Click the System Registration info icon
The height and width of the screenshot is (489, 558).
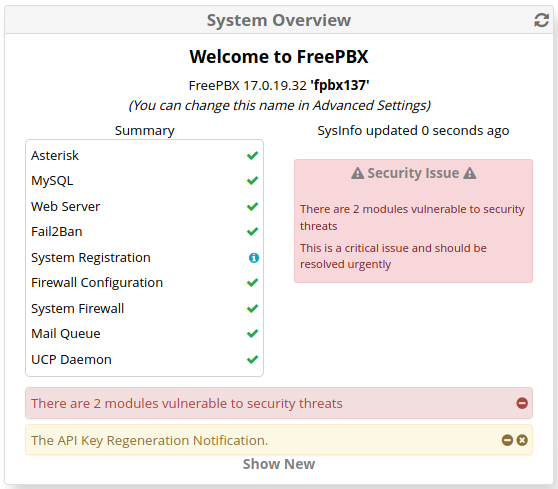click(x=254, y=258)
